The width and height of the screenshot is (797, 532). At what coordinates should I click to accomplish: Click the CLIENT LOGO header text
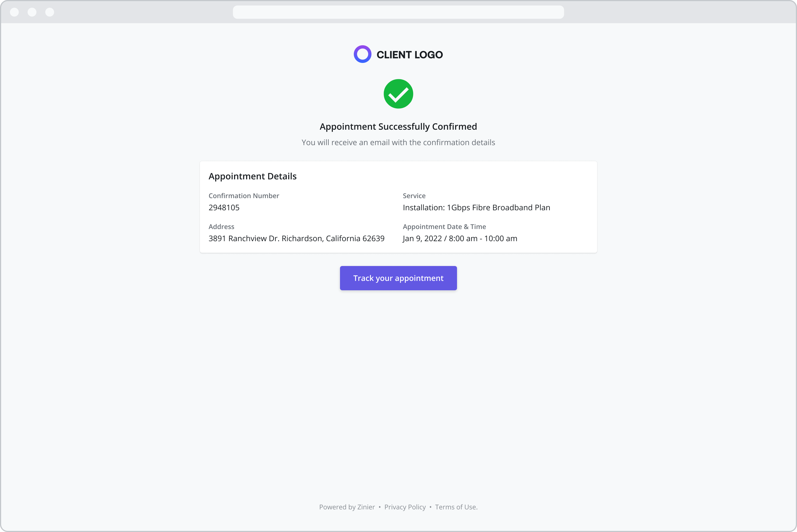coord(410,54)
